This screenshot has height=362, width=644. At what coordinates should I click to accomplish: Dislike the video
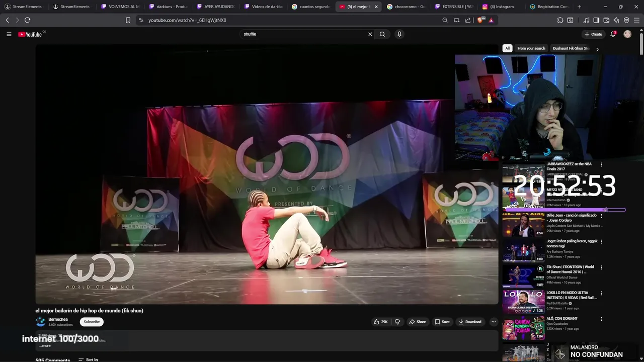pos(397,322)
